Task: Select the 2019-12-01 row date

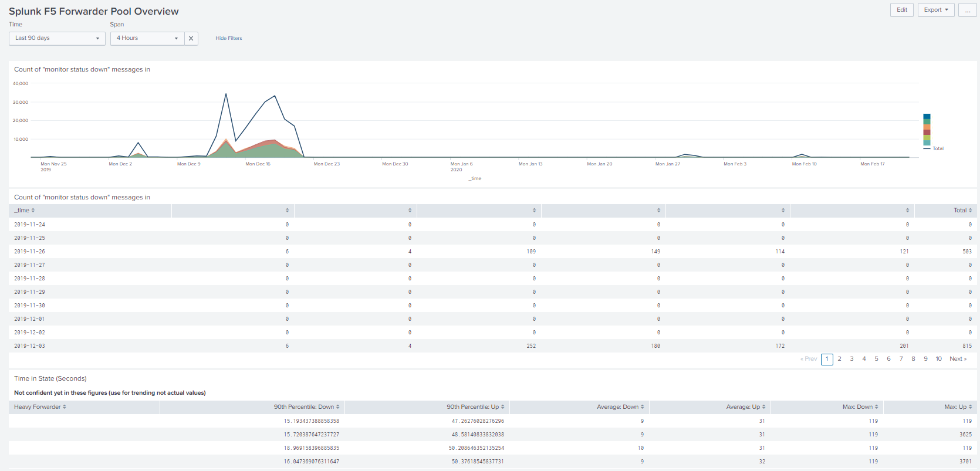Action: coord(29,319)
